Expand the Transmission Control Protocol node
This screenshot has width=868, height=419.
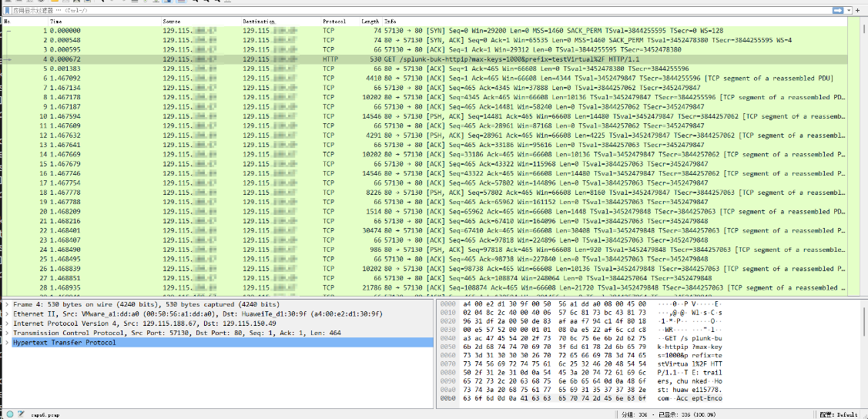point(7,333)
